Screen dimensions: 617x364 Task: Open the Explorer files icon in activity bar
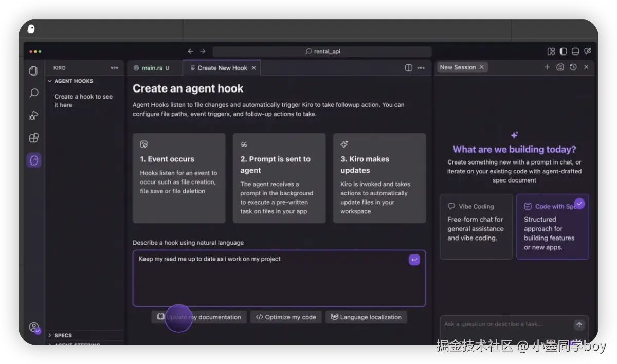click(34, 70)
